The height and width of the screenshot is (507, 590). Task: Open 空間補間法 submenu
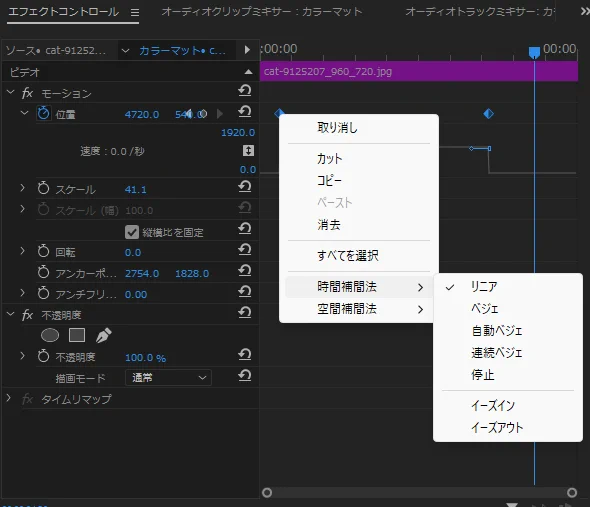[359, 309]
